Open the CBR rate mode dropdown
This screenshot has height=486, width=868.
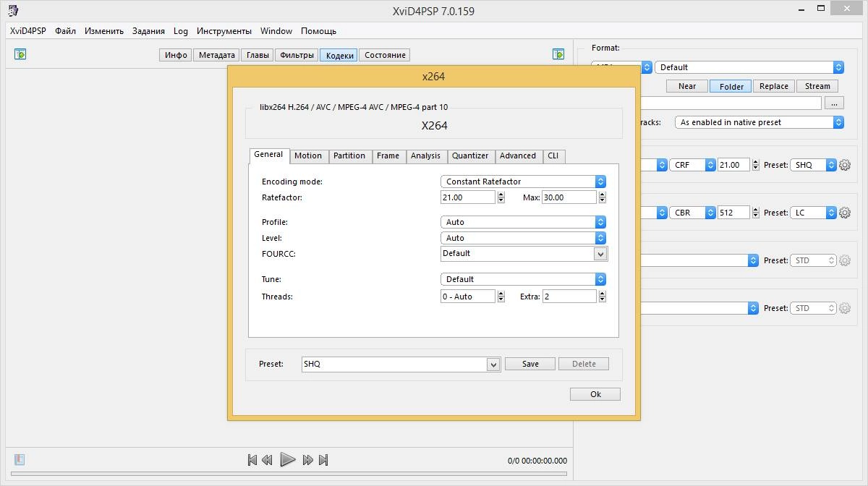coord(692,213)
